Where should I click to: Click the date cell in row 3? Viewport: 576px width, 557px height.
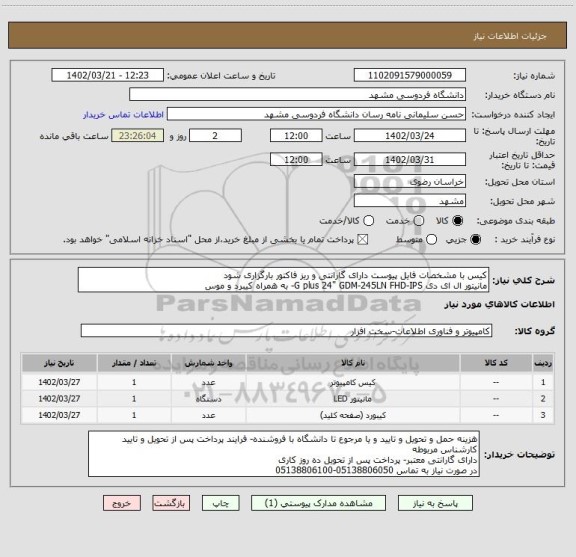coord(59,415)
